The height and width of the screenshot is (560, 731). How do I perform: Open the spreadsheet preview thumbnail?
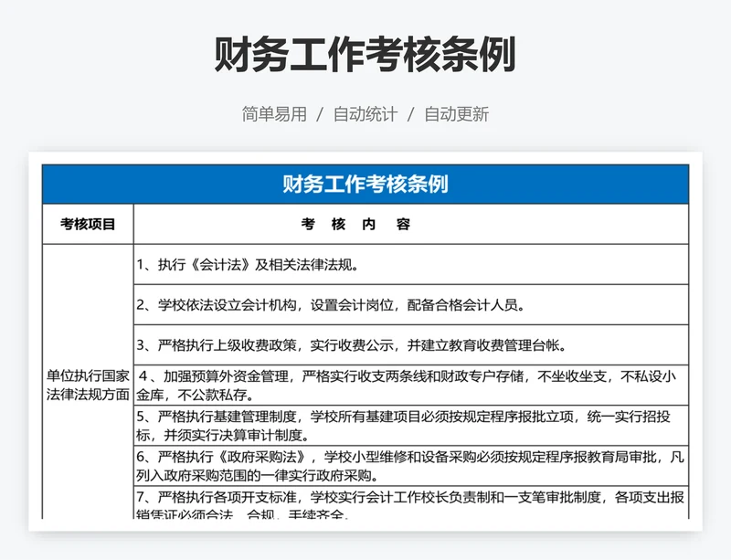[365, 342]
